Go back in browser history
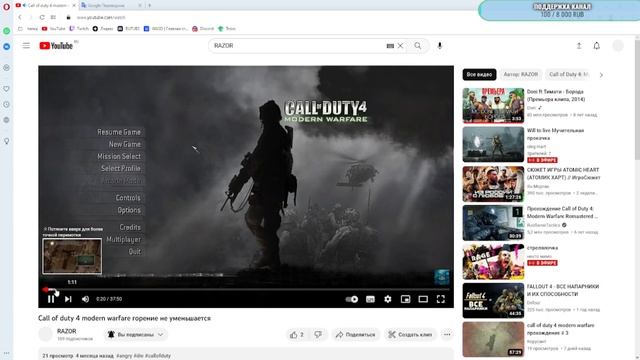The width and height of the screenshot is (640, 360). 20,17
